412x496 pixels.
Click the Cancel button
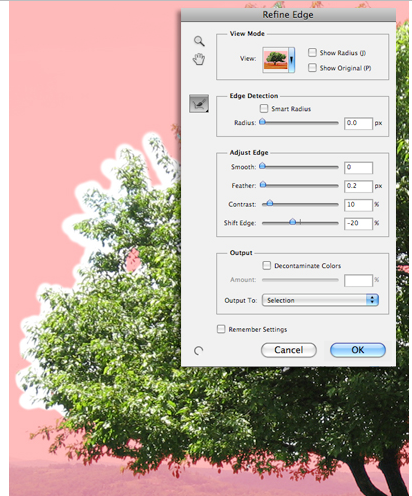(289, 350)
